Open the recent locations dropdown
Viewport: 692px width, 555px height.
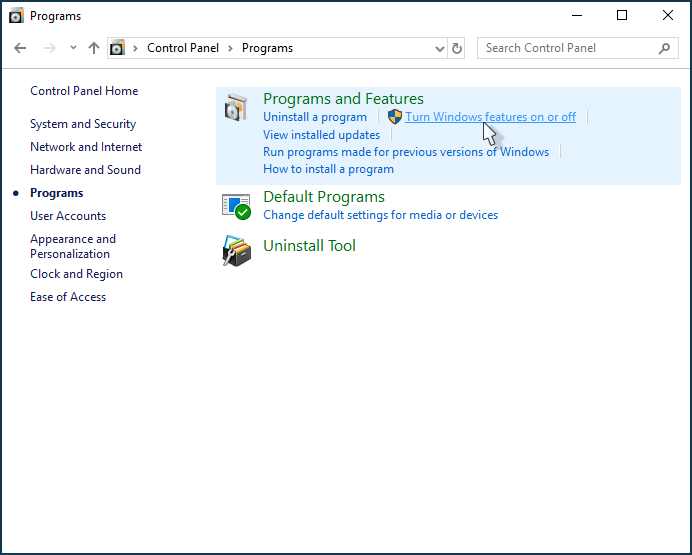[73, 48]
